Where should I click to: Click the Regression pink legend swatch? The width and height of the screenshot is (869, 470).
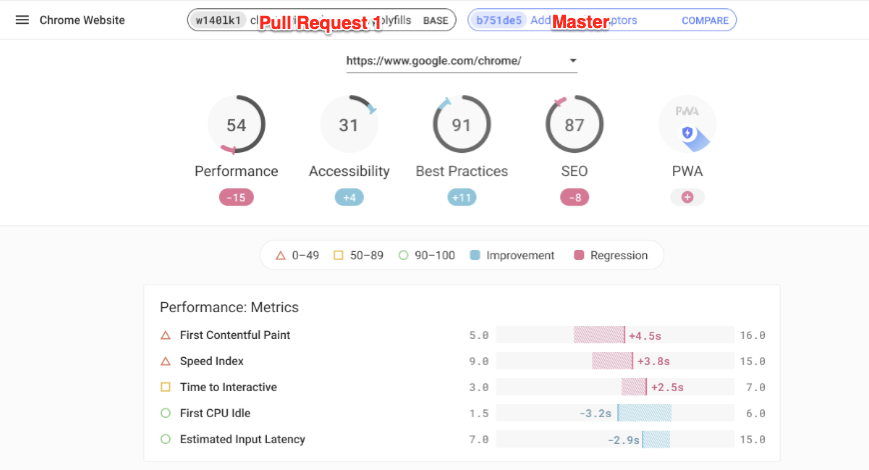[579, 255]
